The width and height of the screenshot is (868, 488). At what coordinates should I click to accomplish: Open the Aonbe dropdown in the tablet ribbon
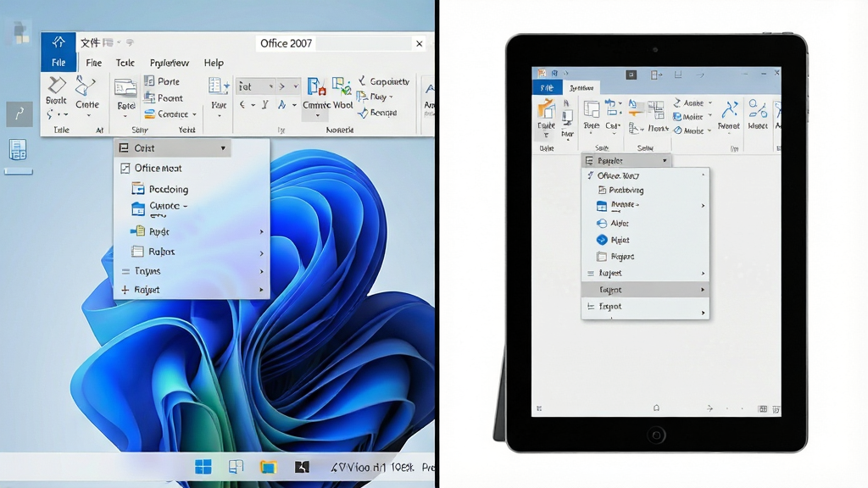[693, 103]
